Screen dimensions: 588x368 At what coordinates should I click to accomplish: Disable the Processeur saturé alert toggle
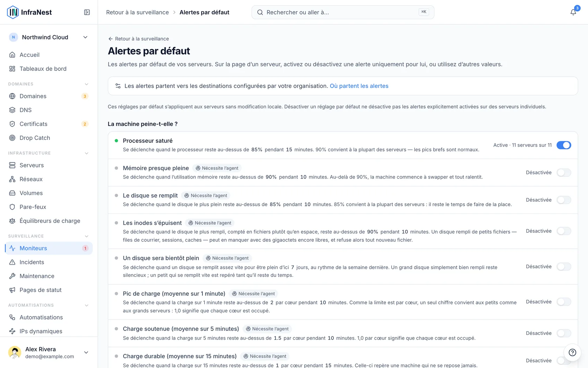point(564,145)
